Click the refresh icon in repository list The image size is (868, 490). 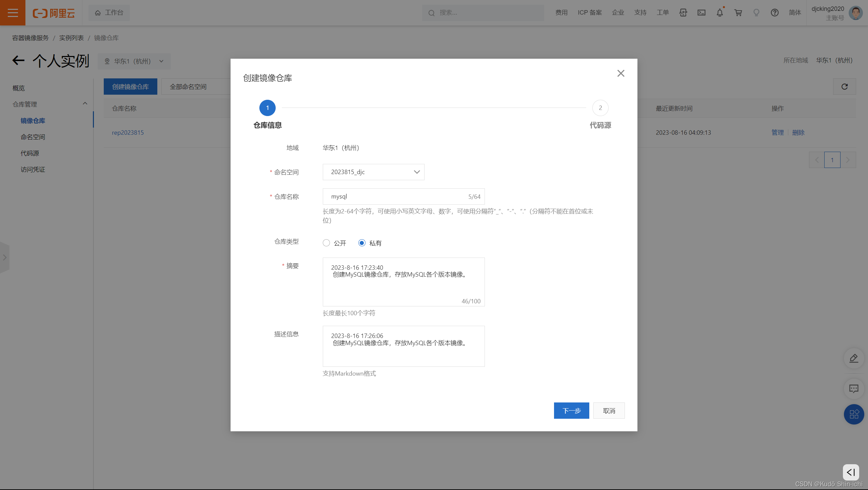[x=844, y=87]
